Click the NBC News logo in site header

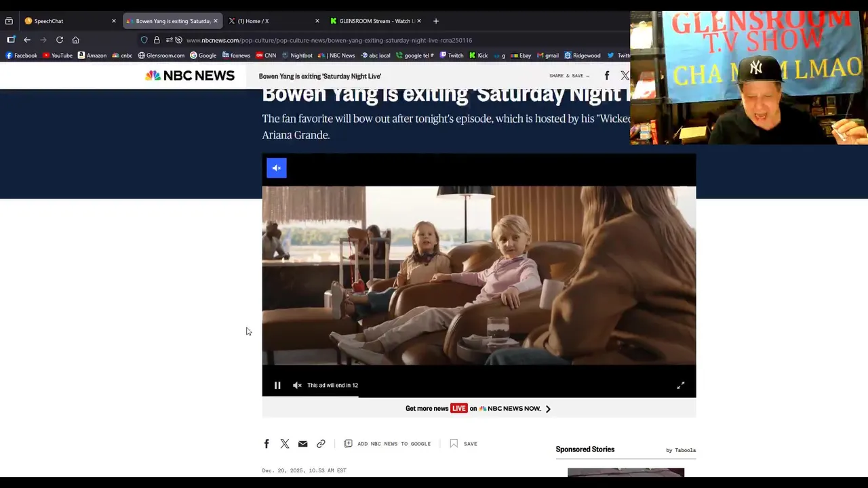(x=190, y=76)
